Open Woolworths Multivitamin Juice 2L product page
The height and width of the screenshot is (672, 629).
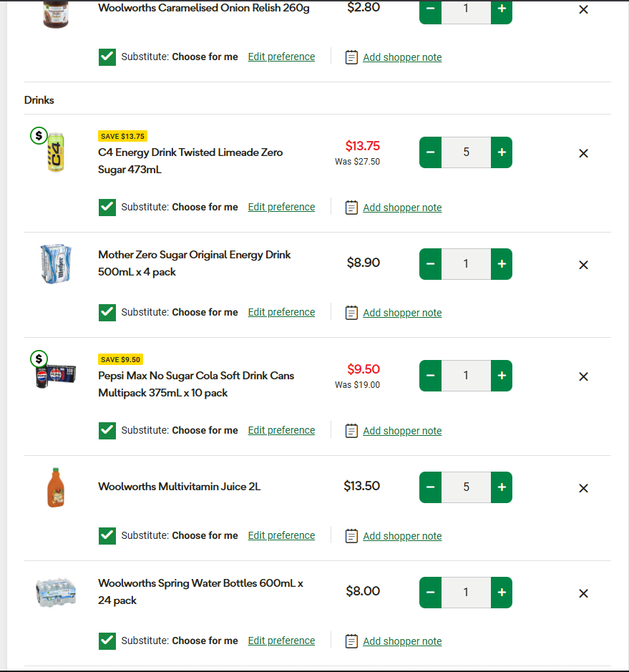(179, 487)
